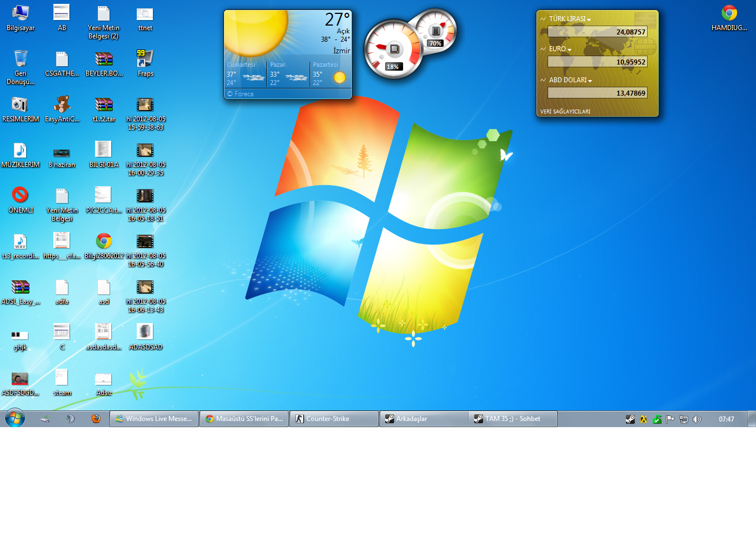Screen dimensions: 756x540
Task: Select the ADASDSAD image file
Action: tap(146, 337)
